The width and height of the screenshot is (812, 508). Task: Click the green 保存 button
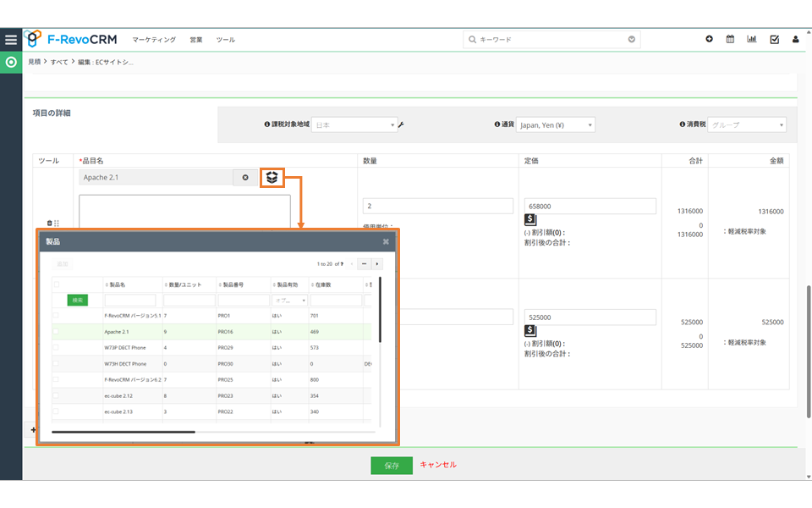(392, 466)
